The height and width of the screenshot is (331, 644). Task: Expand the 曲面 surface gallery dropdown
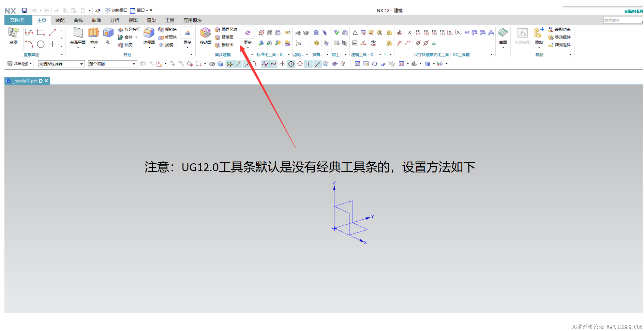point(503,47)
